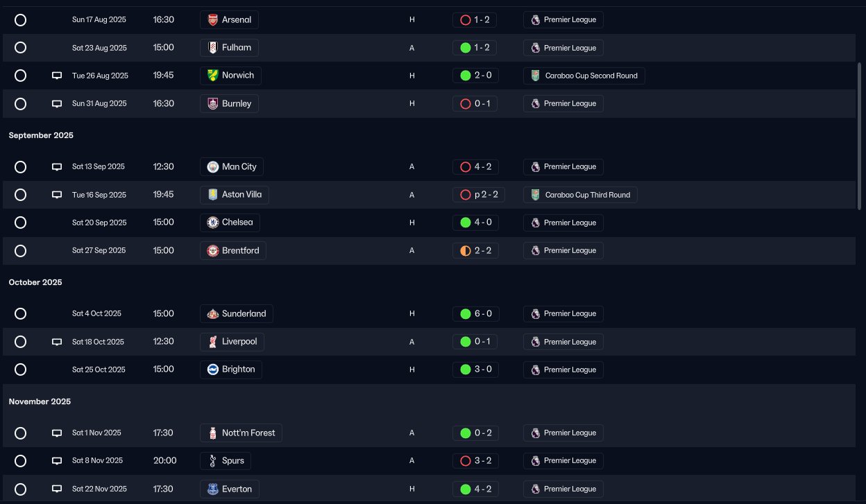866x504 pixels.
Task: Select the radio circle for the Brentford fixture
Action: [x=21, y=250]
